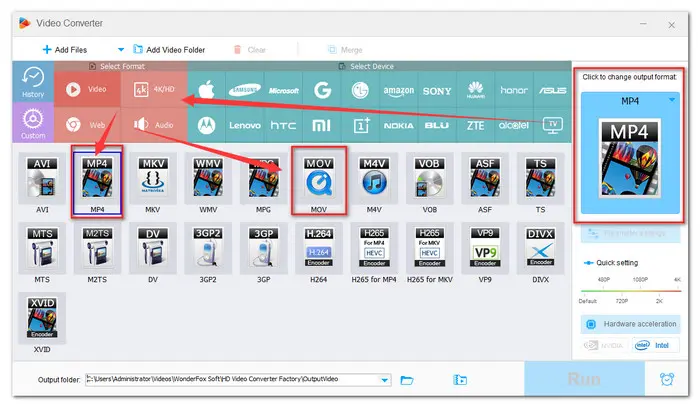Open HTC device presets

(283, 125)
